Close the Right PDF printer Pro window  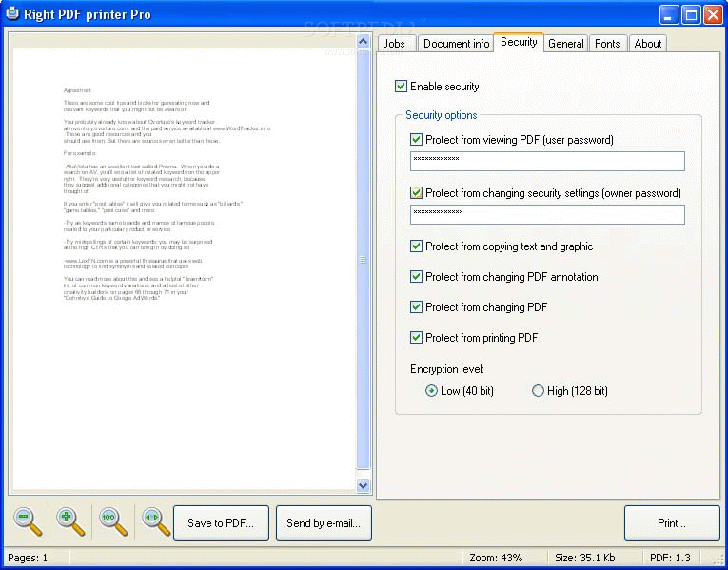(713, 15)
